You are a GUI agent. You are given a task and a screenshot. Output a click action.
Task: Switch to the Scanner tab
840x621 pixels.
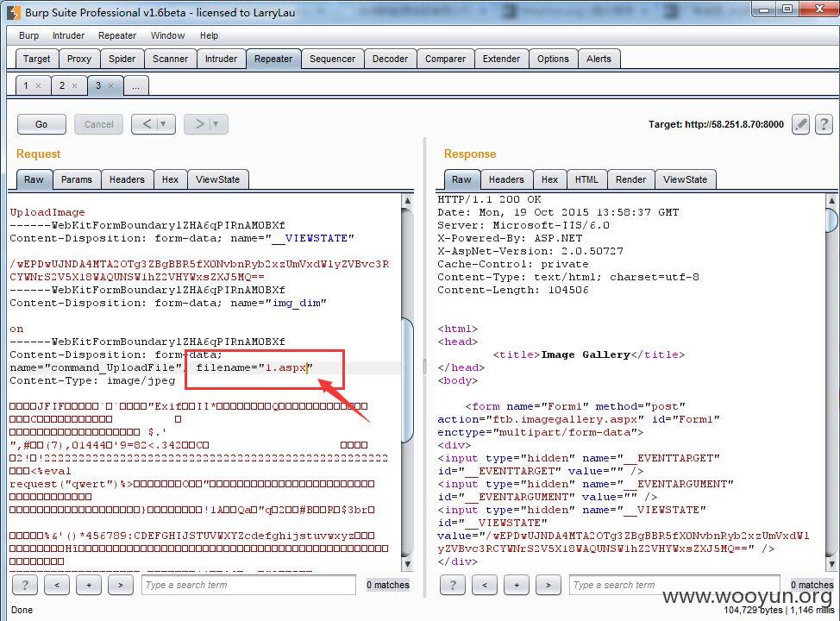pyautogui.click(x=171, y=59)
